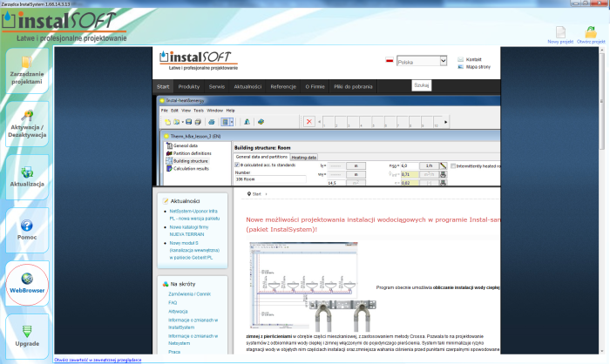
Task: Open the Zamówienia / Cennik link
Action: coord(189,294)
